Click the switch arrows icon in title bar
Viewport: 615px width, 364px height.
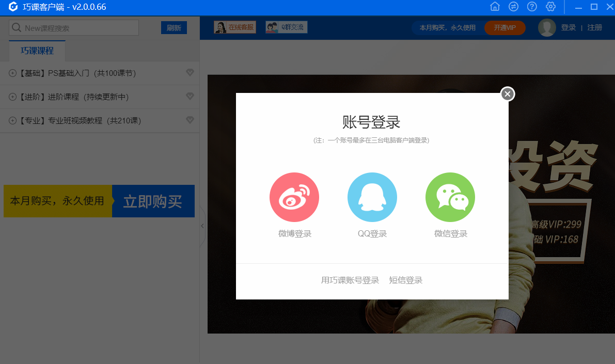[x=513, y=7]
